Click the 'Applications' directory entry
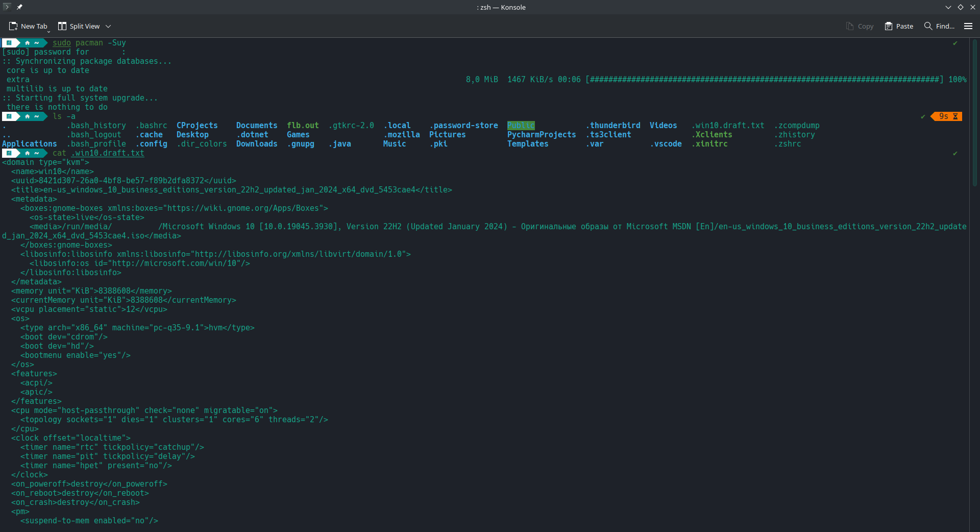Screen dimensions: 980x532 [30, 144]
